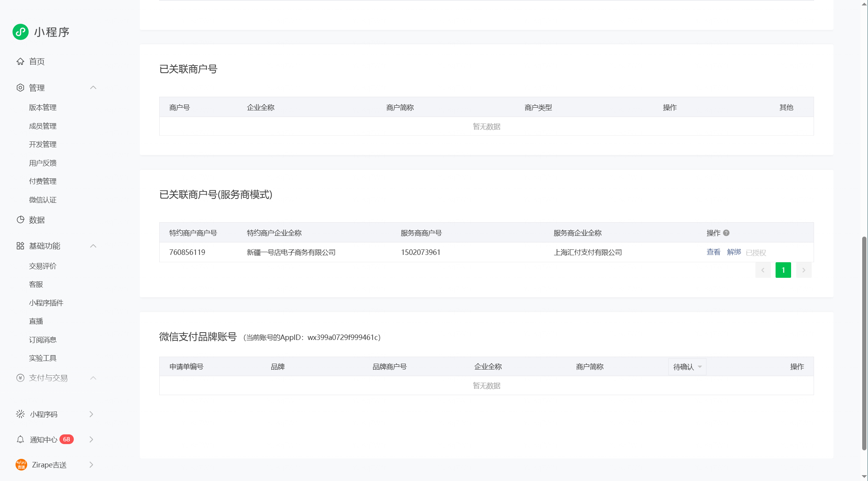The height and width of the screenshot is (481, 868).
Task: Click the 管理 hexagon settings icon
Action: (x=20, y=88)
